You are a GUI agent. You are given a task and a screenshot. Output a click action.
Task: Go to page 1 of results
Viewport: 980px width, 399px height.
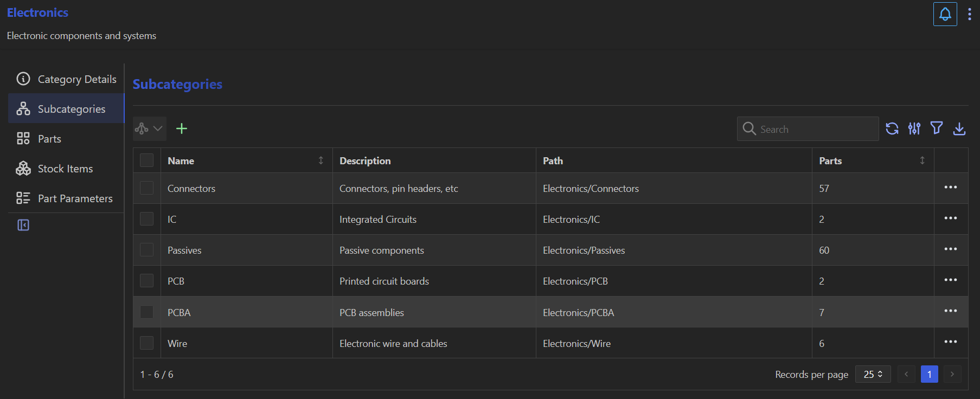click(929, 375)
